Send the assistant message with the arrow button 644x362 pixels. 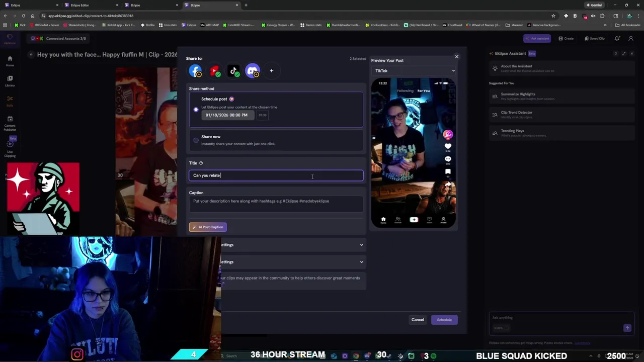[x=627, y=328]
